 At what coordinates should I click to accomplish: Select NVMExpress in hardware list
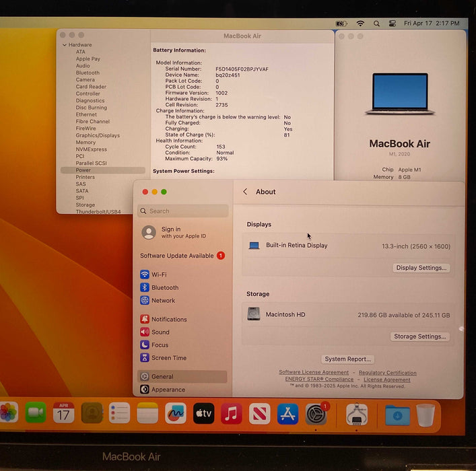click(x=91, y=149)
